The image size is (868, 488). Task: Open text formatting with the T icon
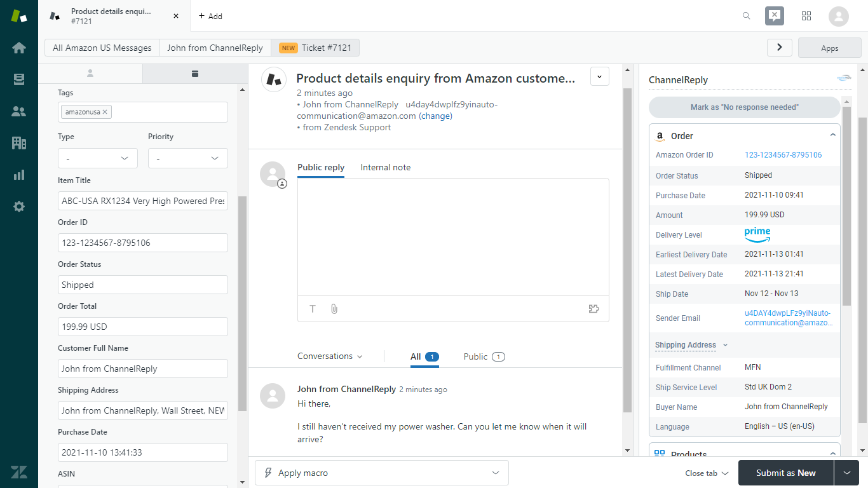click(x=313, y=309)
